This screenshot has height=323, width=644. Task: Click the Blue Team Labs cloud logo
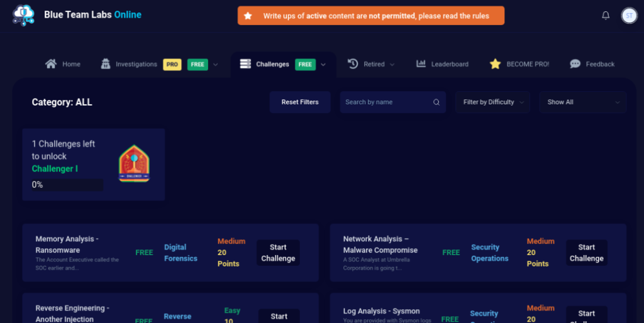click(23, 15)
